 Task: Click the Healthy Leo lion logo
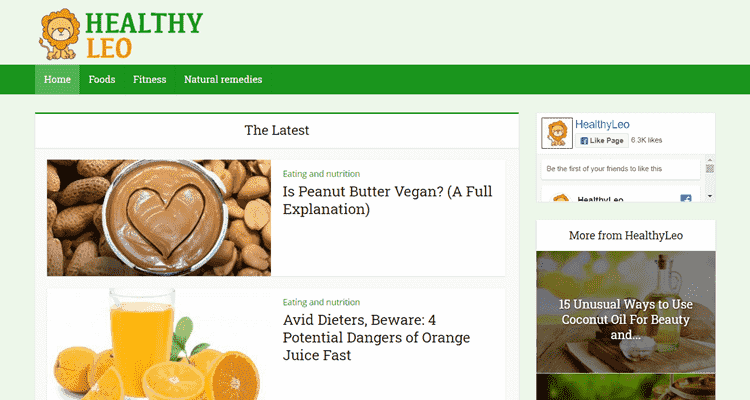click(x=60, y=34)
